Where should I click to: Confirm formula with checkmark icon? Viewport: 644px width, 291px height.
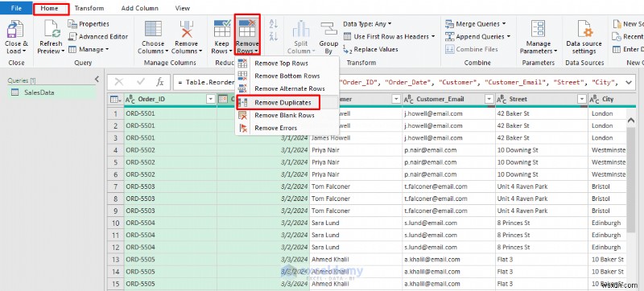pyautogui.click(x=141, y=82)
